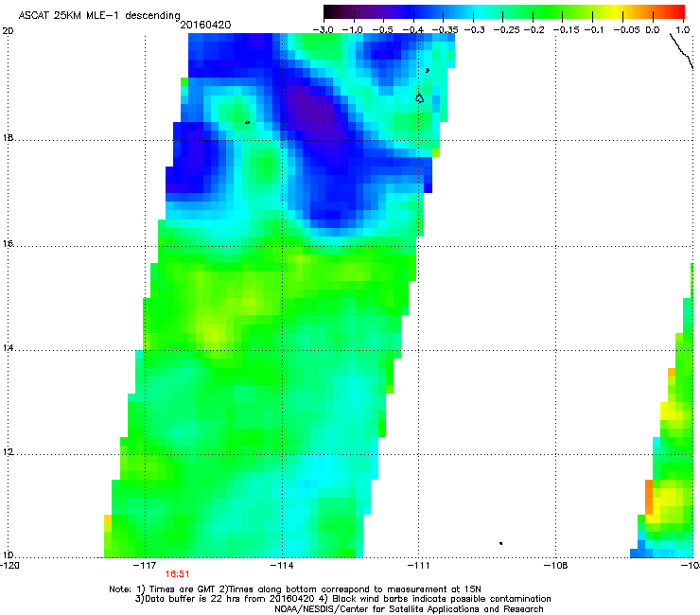Viewport: 700px width, 615px height.
Task: Click the -0.35 color scale label
Action: pos(445,30)
